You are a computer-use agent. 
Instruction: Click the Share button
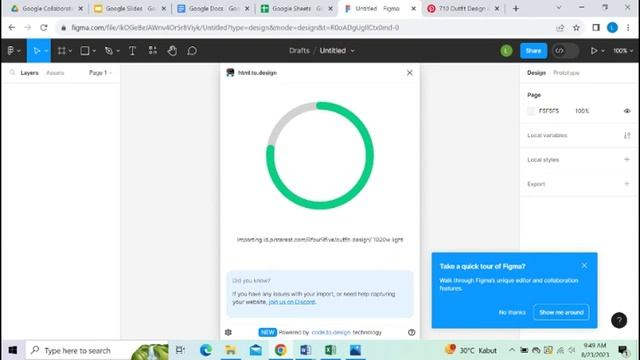point(533,51)
